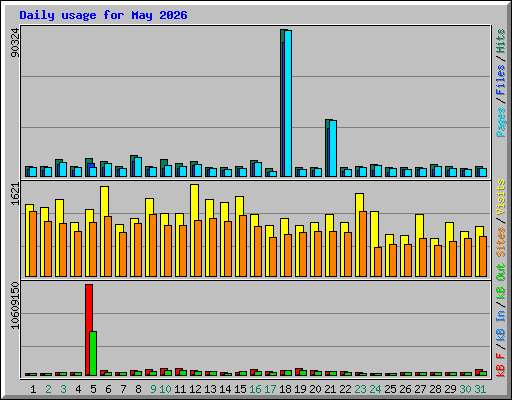512x400 pixels.
Task: Click day label 11 on the x-axis
Action: [180, 389]
